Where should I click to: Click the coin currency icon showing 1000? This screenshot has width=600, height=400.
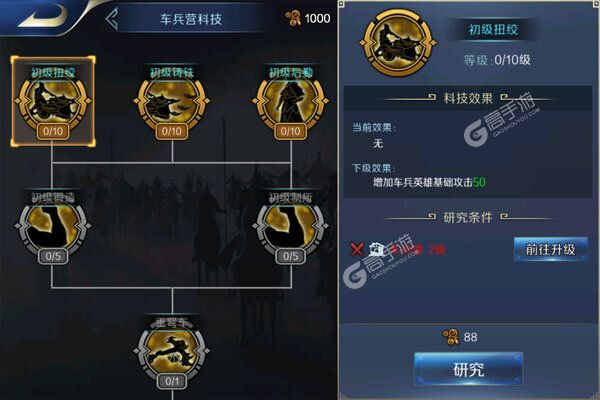(x=293, y=18)
